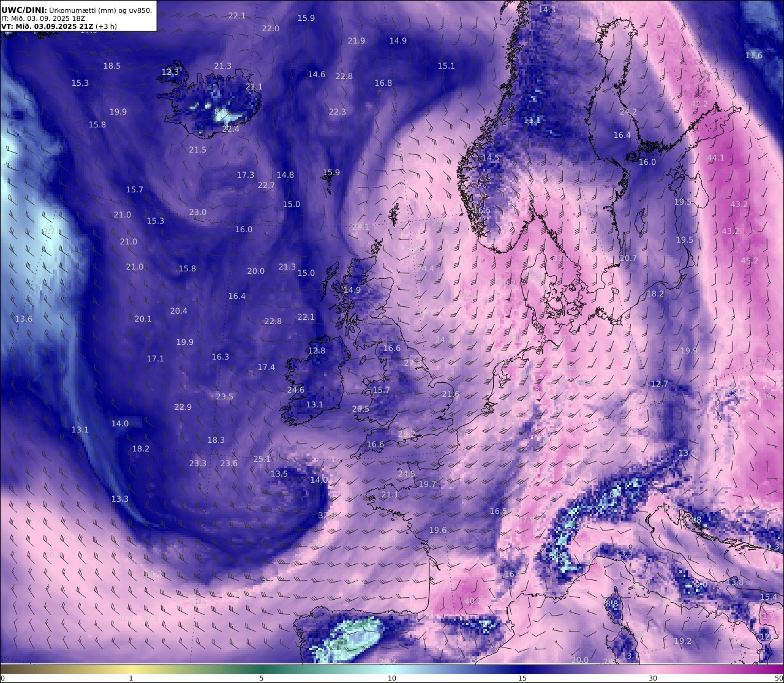Click the 22.7 value label

click(x=266, y=186)
